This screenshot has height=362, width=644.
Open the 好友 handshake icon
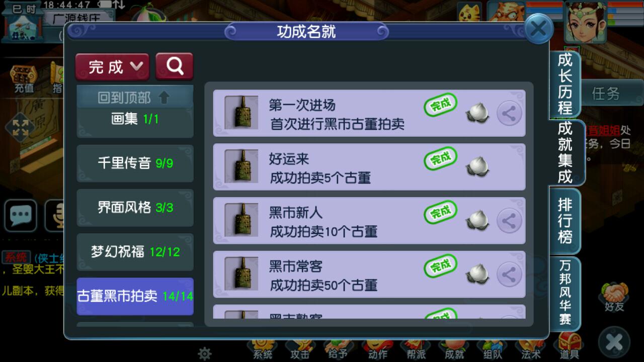point(613,297)
